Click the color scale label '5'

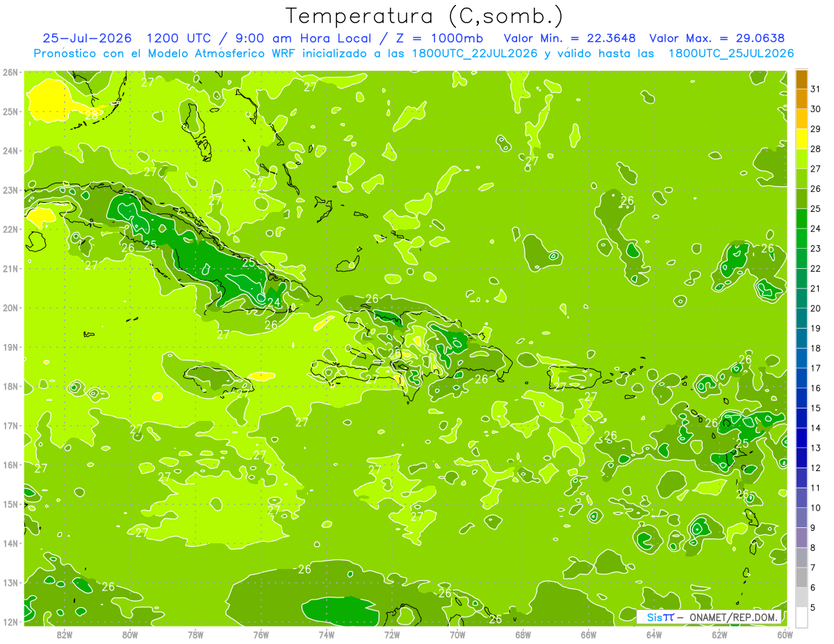tap(813, 608)
